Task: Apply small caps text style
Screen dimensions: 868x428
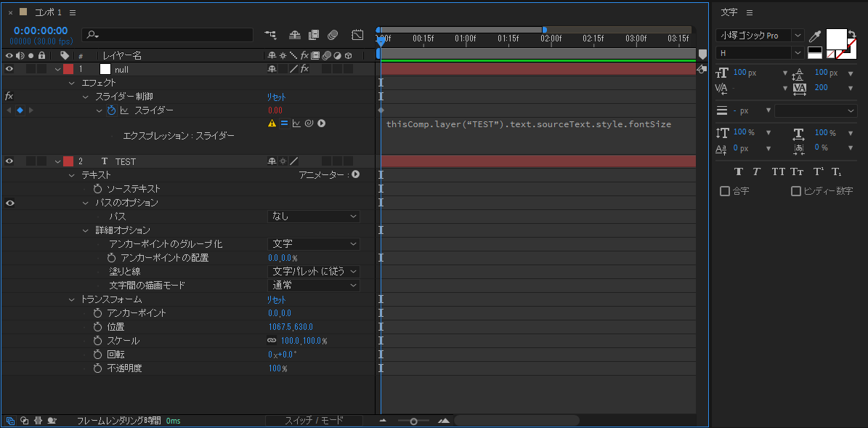Action: [797, 171]
